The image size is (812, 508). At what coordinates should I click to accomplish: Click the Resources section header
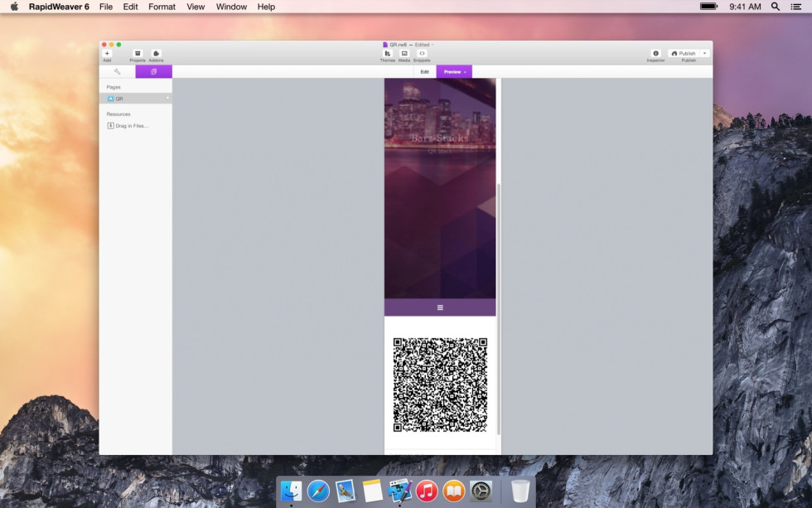click(118, 114)
